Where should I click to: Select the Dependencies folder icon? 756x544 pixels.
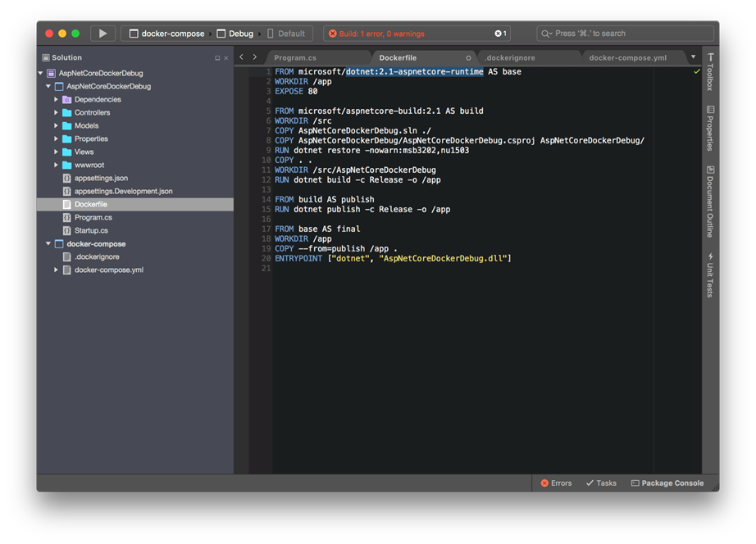pyautogui.click(x=67, y=100)
